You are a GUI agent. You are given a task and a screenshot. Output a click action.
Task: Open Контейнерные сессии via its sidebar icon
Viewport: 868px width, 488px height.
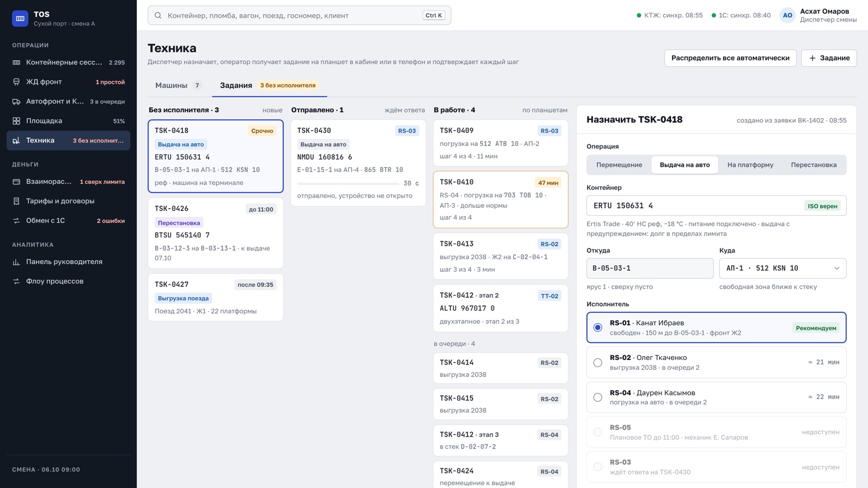pos(16,62)
